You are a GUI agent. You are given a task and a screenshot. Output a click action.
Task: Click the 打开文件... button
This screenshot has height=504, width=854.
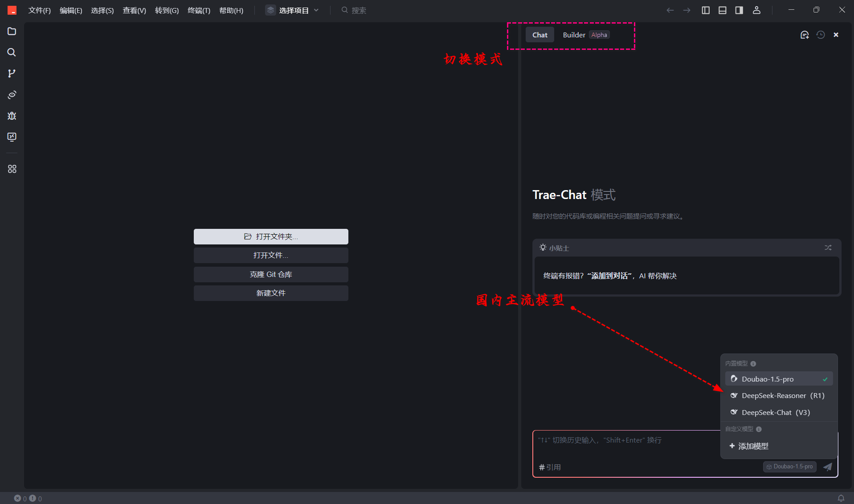pos(271,256)
